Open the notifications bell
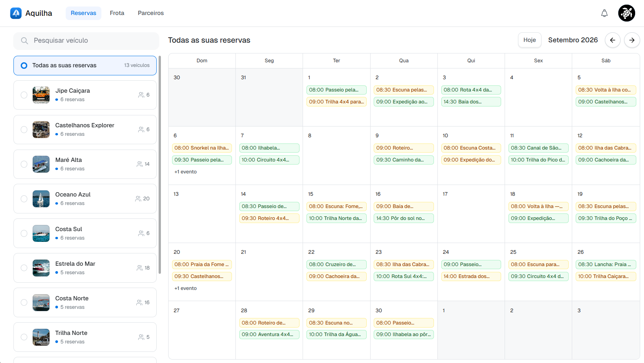 click(x=604, y=13)
